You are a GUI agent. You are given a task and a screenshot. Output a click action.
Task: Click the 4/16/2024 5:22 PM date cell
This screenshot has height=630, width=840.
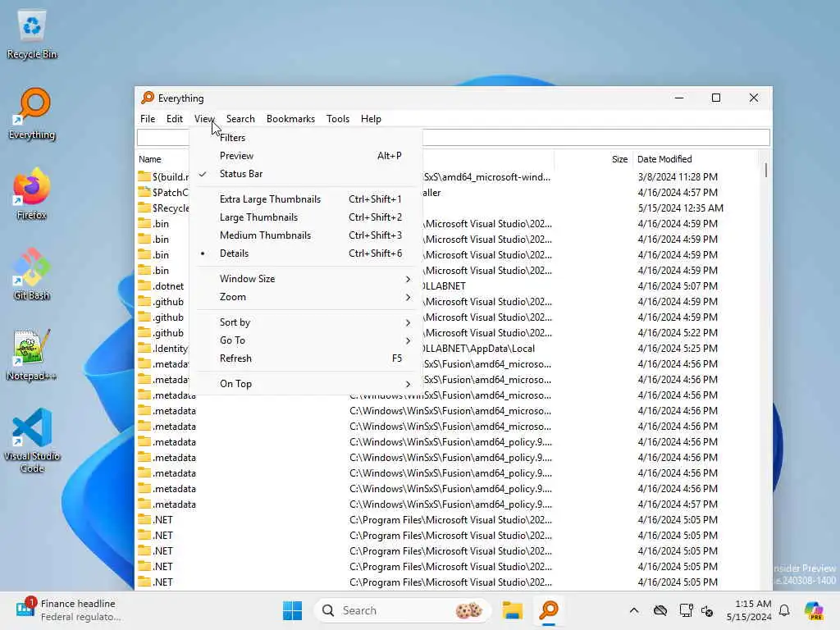[678, 333]
